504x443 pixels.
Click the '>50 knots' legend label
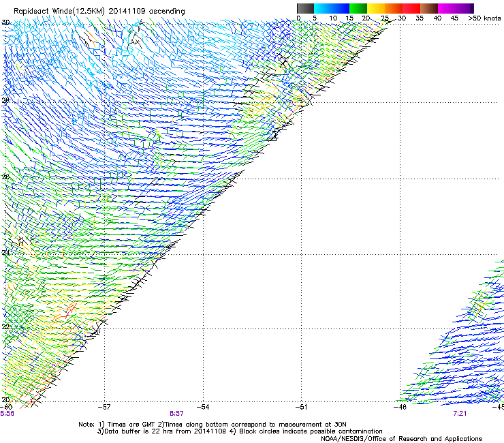(x=484, y=18)
